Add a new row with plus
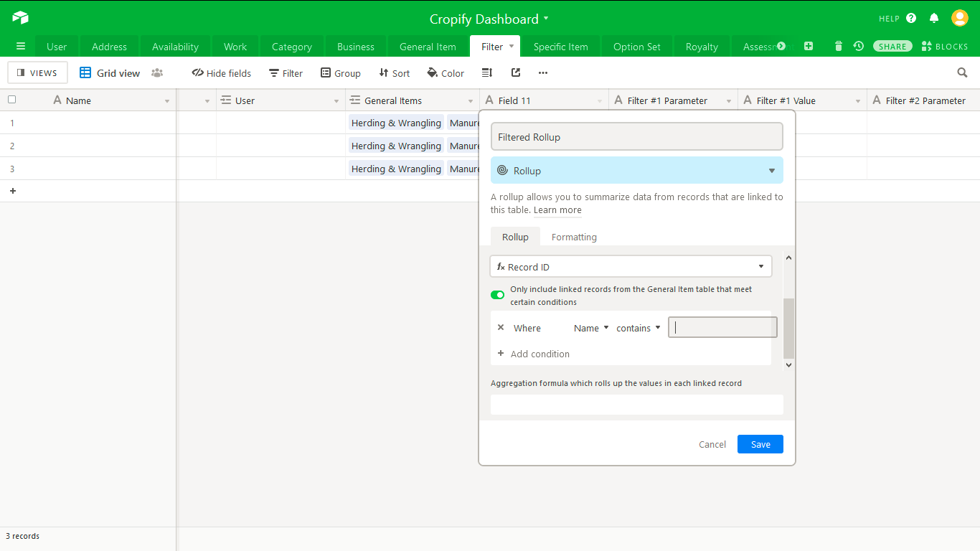Screen dimensions: 980x551 (13, 191)
